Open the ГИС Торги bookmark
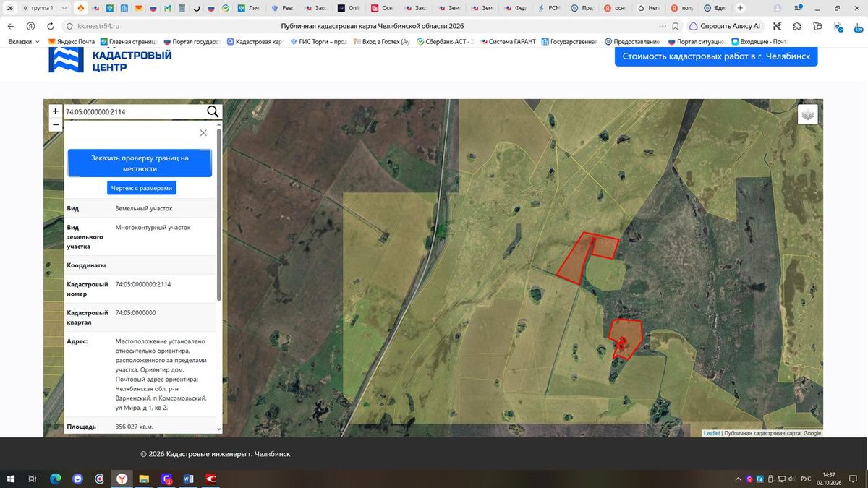 318,42
